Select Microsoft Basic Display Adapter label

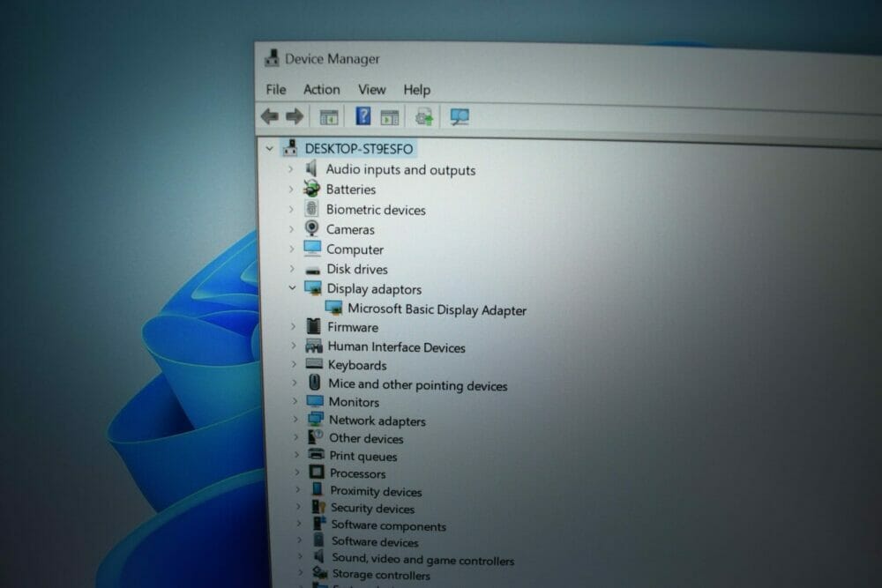click(437, 309)
